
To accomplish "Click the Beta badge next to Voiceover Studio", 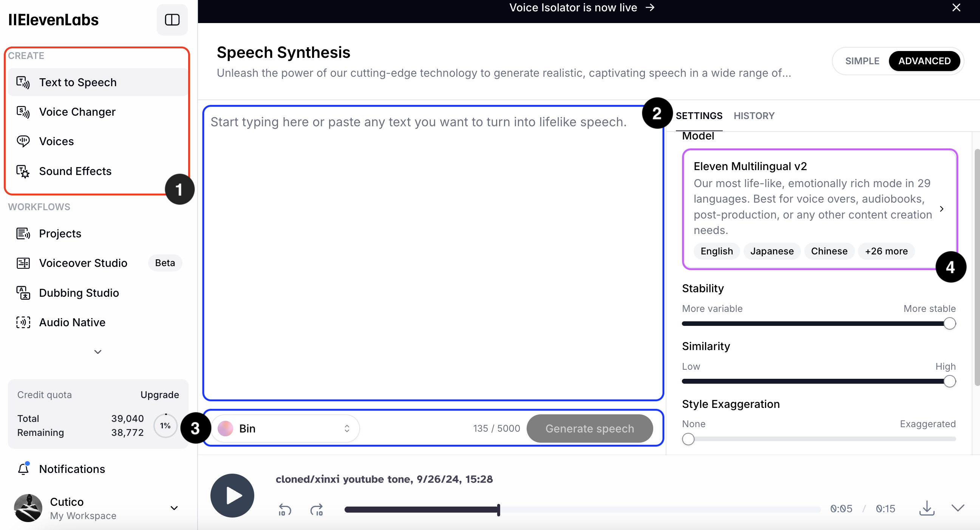I will tap(165, 263).
